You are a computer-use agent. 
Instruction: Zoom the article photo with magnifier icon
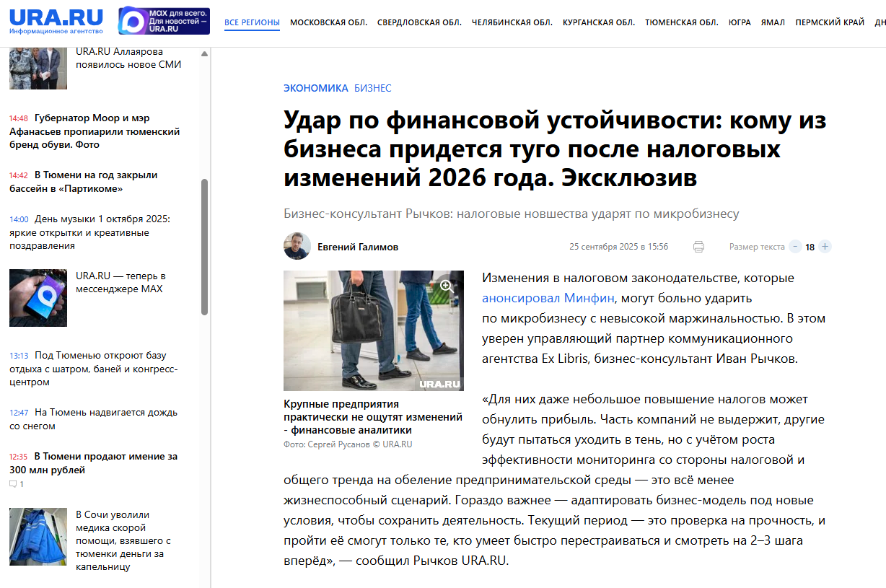(446, 285)
